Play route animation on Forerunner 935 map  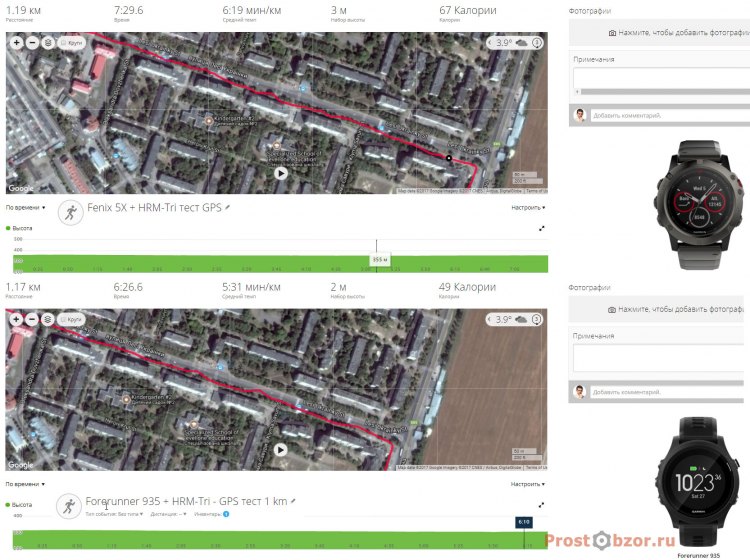(280, 450)
